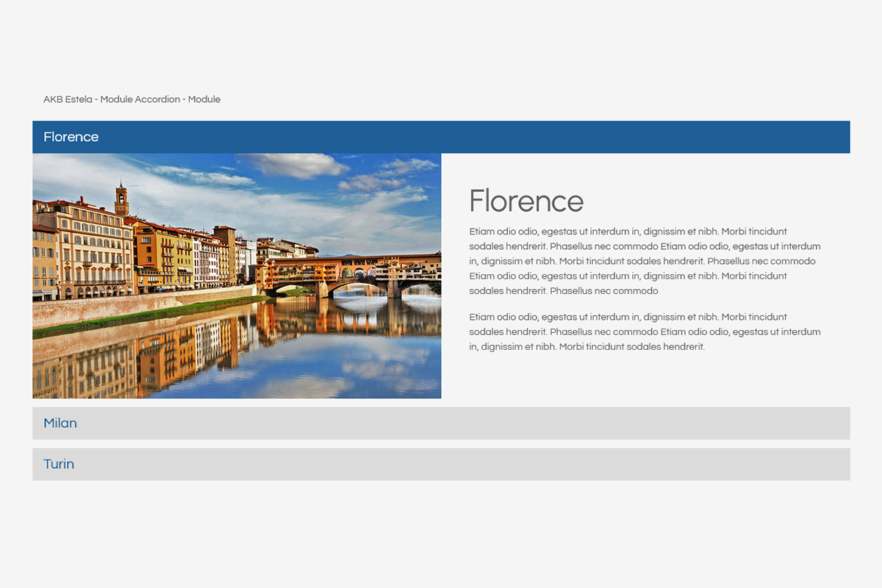Click the first Florence description paragraph
The height and width of the screenshot is (588, 882).
(x=645, y=261)
